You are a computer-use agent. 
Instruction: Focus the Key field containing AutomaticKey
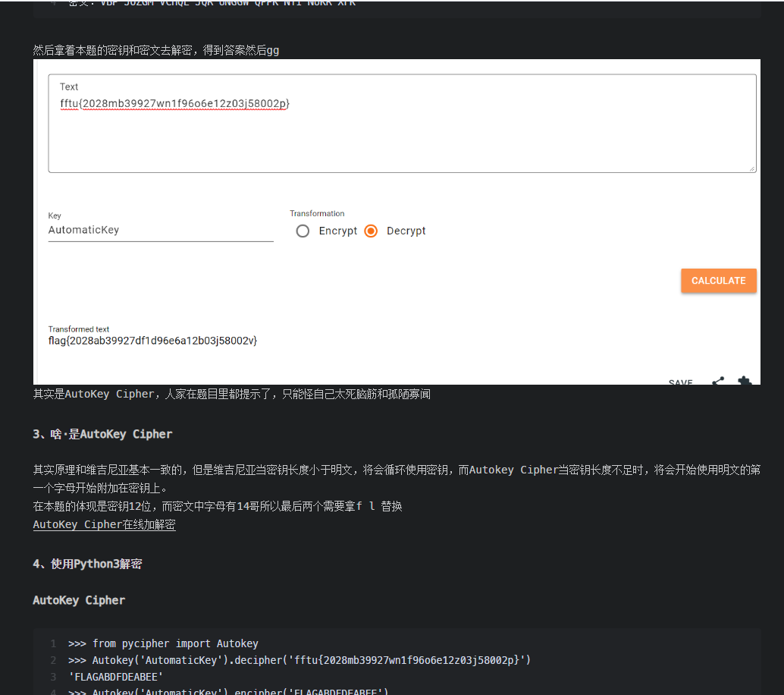pyautogui.click(x=160, y=230)
